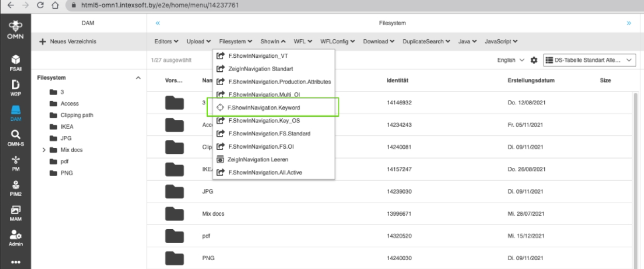Select IKEA folder in the tree
The width and height of the screenshot is (644, 269).
pyautogui.click(x=62, y=126)
